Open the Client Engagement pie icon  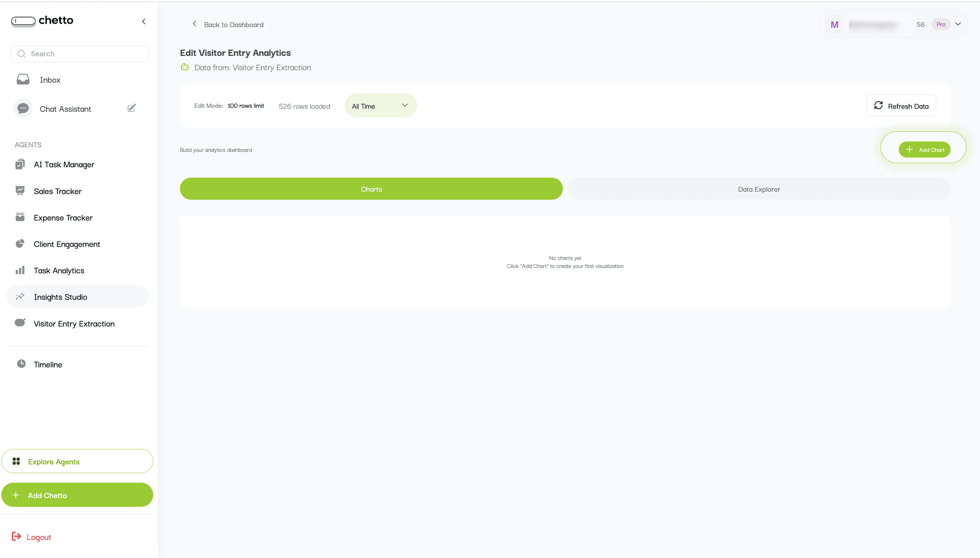point(20,244)
